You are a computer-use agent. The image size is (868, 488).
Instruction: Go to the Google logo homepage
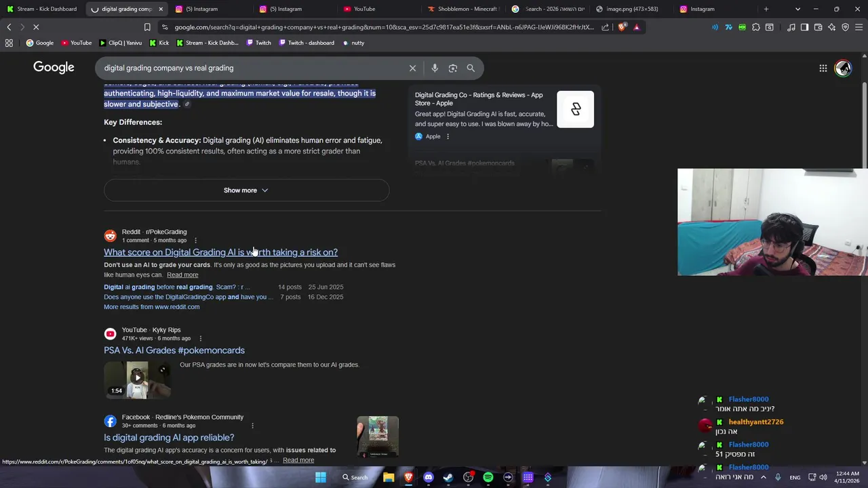pyautogui.click(x=54, y=67)
